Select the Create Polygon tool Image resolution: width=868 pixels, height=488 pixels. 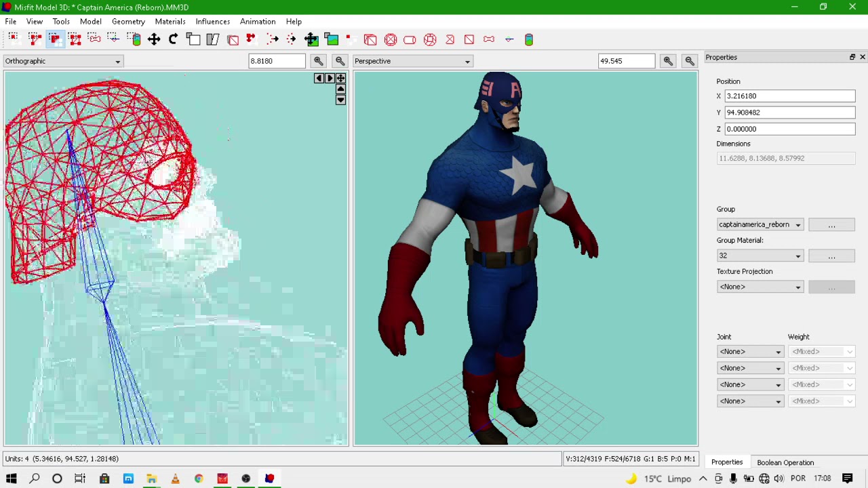(450, 39)
